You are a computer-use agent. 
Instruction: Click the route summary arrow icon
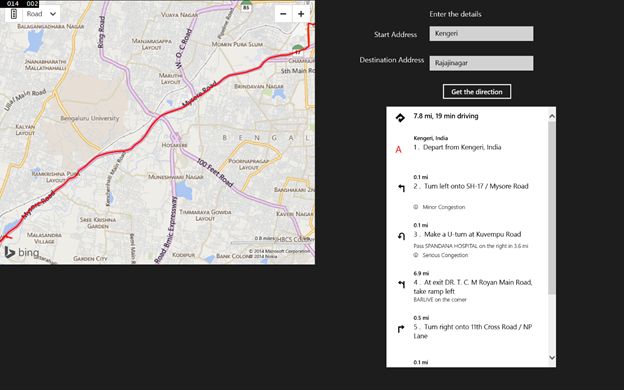(x=400, y=117)
